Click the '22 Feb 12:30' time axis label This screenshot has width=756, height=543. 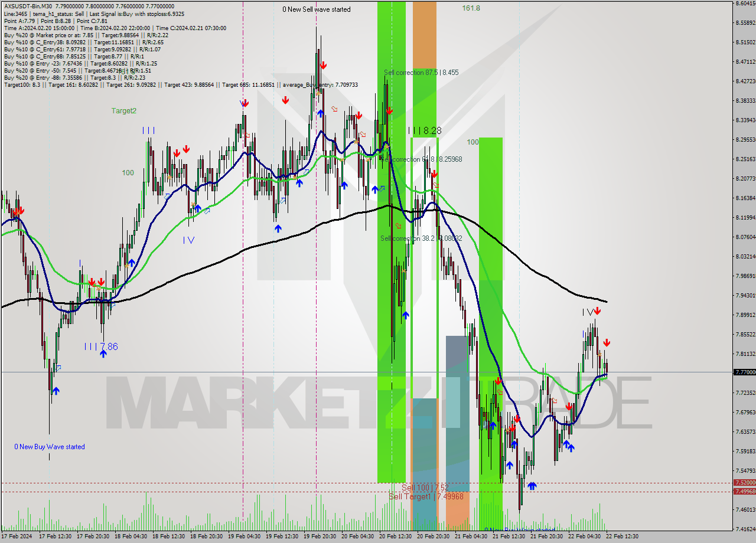pyautogui.click(x=622, y=536)
